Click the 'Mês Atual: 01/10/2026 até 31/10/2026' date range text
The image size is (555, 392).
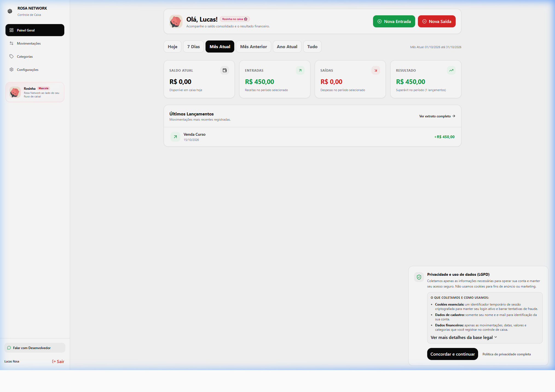(x=436, y=47)
